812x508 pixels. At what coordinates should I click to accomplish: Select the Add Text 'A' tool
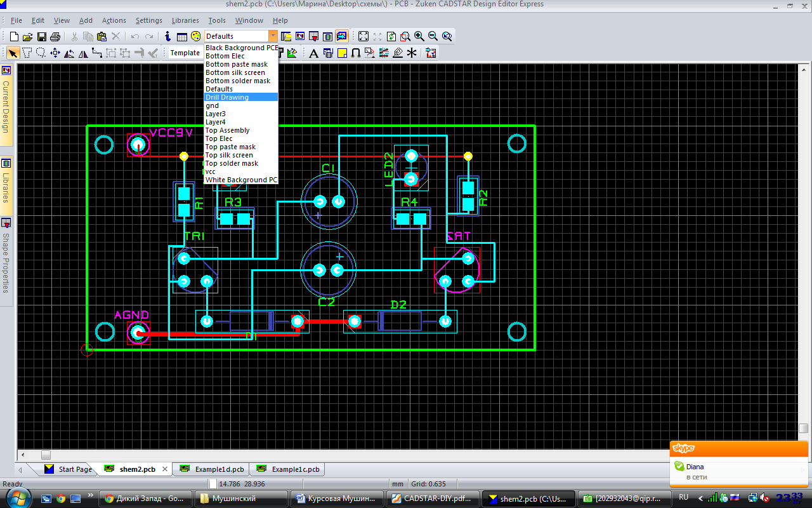point(313,53)
